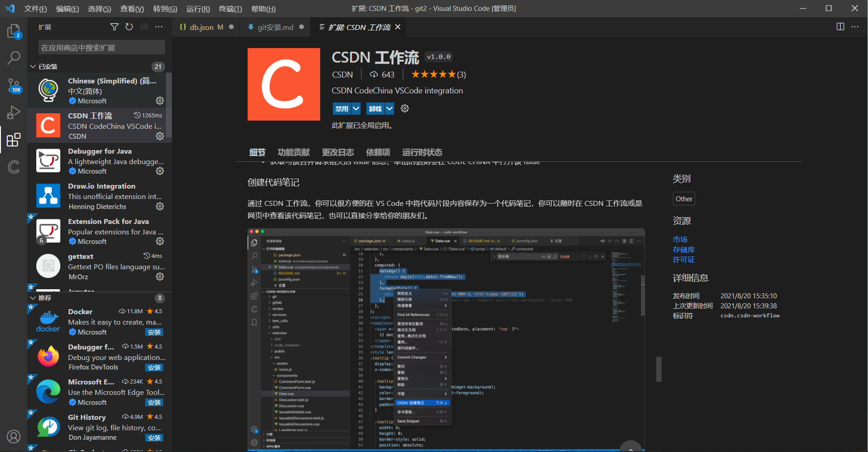The height and width of the screenshot is (452, 868).
Task: Install the Docker extension
Action: click(x=154, y=332)
